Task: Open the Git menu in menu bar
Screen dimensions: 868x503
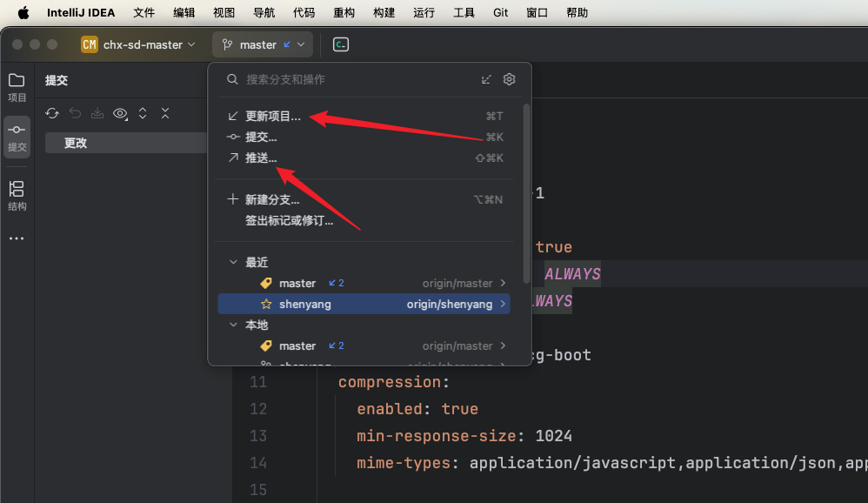Action: [500, 12]
